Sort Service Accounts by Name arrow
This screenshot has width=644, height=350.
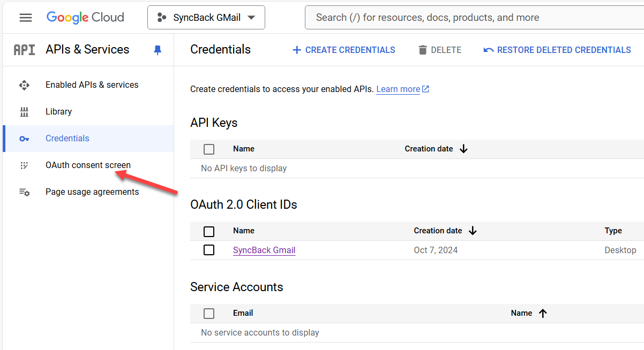(543, 313)
